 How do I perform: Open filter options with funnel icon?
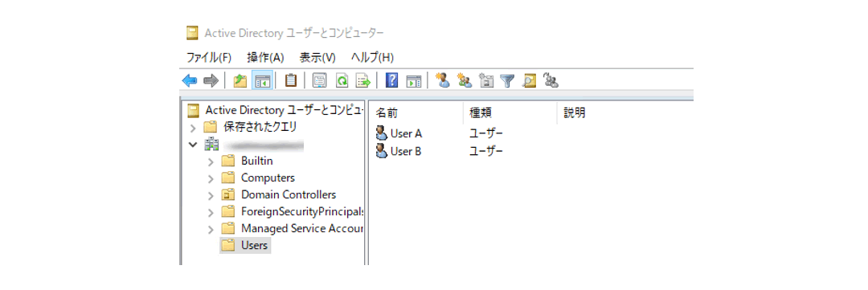(507, 81)
